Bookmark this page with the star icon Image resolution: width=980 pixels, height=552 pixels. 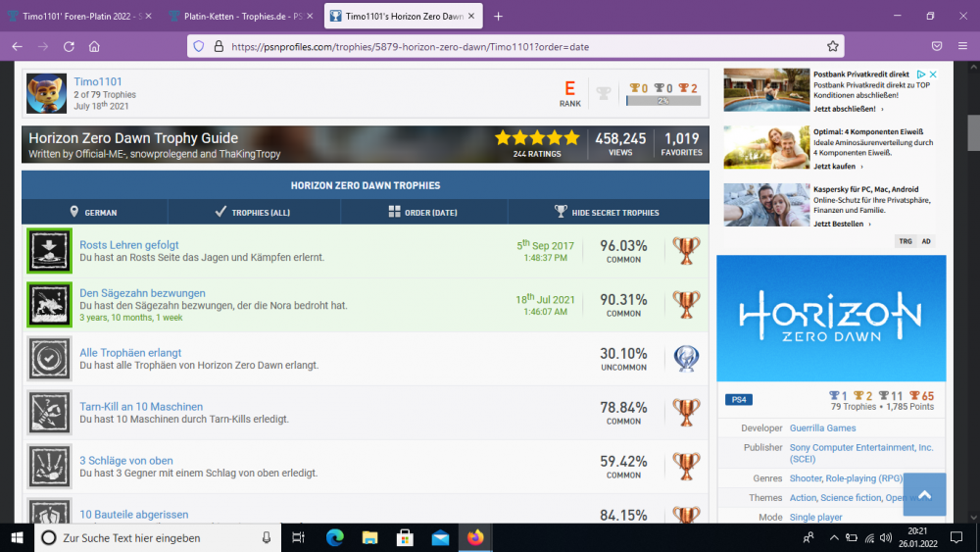point(832,46)
